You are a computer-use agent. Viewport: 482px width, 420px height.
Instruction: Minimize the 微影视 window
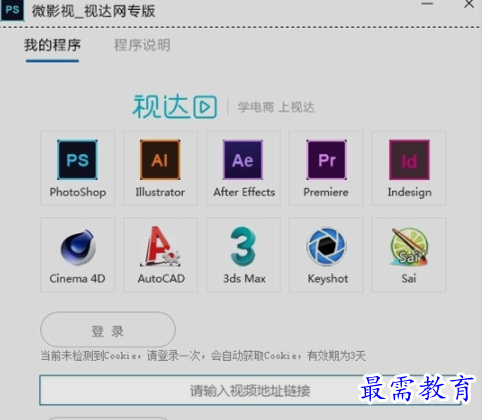[x=427, y=4]
